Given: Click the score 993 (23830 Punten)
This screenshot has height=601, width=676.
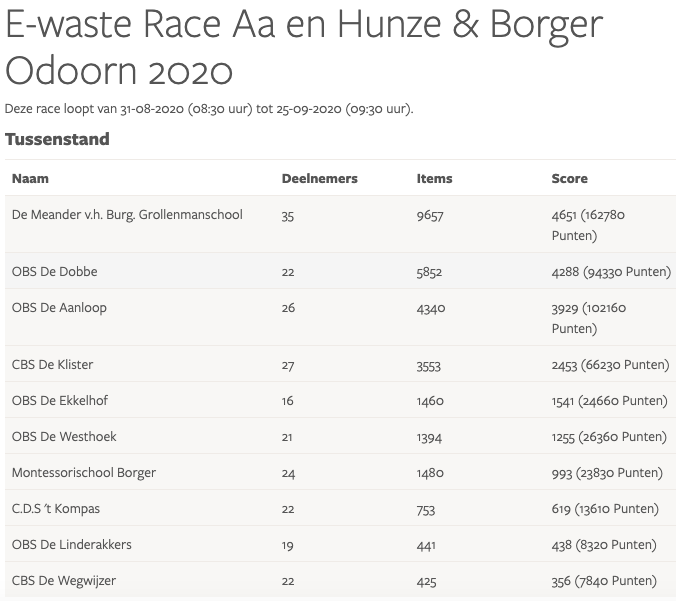Looking at the screenshot, I should click(x=607, y=472).
